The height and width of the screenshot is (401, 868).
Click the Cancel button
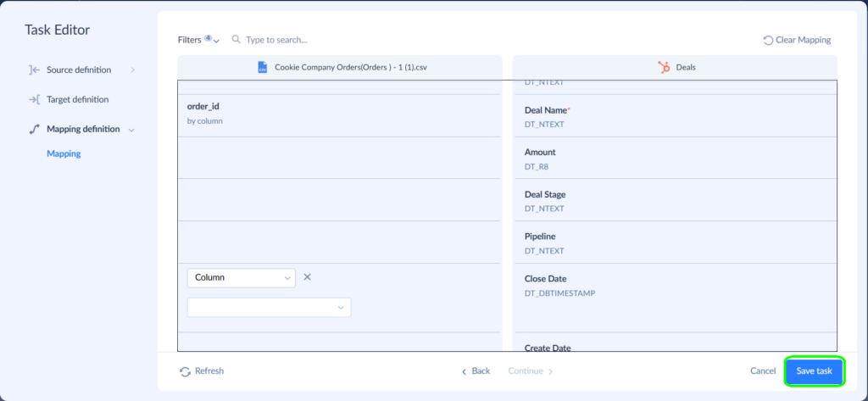click(x=763, y=371)
